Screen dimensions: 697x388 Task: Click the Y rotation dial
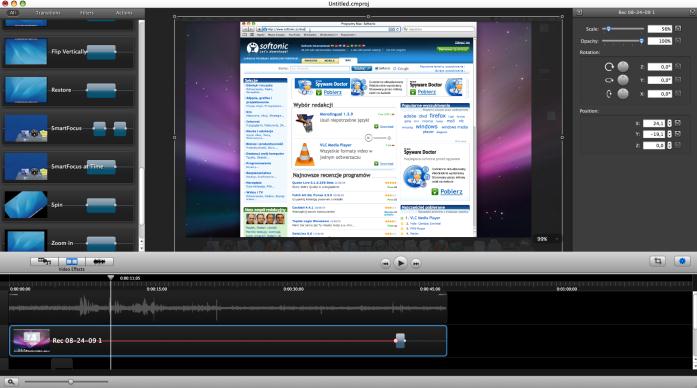(623, 80)
